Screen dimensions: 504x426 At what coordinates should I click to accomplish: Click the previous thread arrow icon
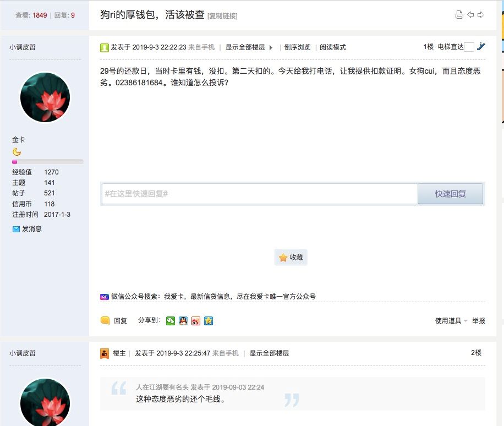(x=470, y=15)
